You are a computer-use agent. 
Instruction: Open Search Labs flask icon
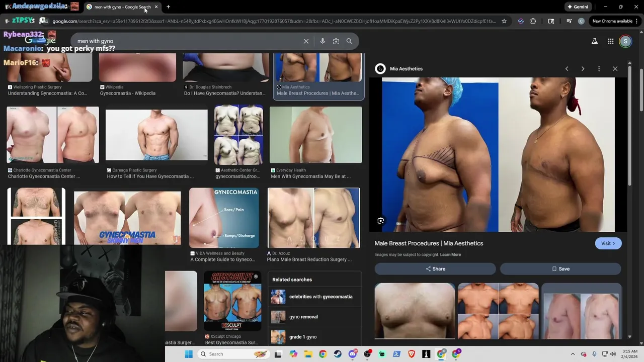pos(595,41)
